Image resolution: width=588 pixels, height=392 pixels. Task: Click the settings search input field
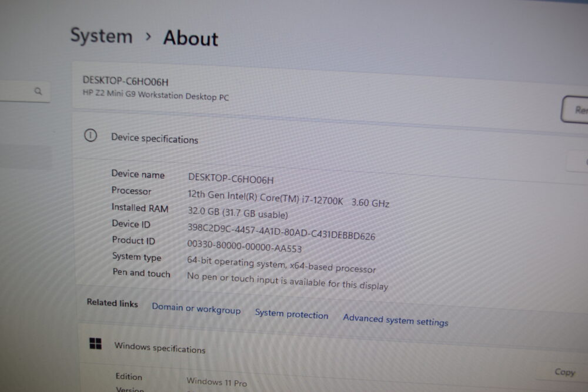(x=25, y=92)
